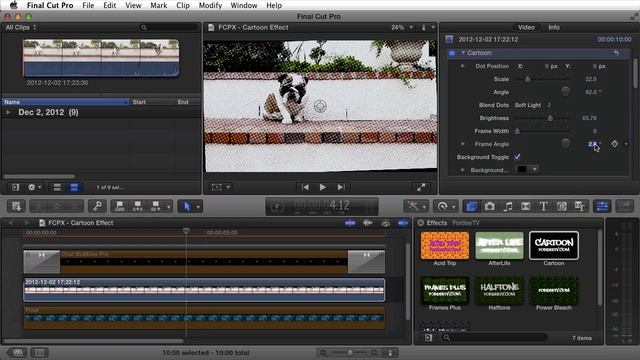Image resolution: width=640 pixels, height=360 pixels.
Task: Open the enhancements magic wand menu
Action: pos(416,206)
